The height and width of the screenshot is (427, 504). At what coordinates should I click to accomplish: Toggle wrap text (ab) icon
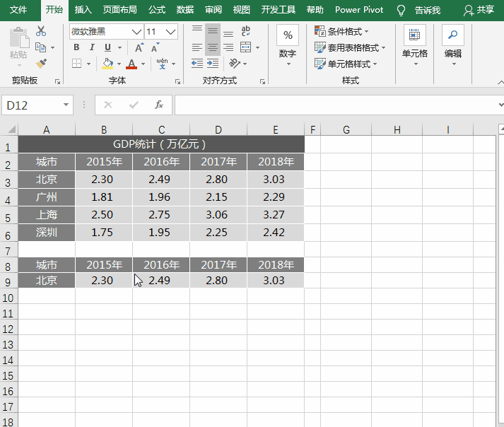pyautogui.click(x=245, y=31)
